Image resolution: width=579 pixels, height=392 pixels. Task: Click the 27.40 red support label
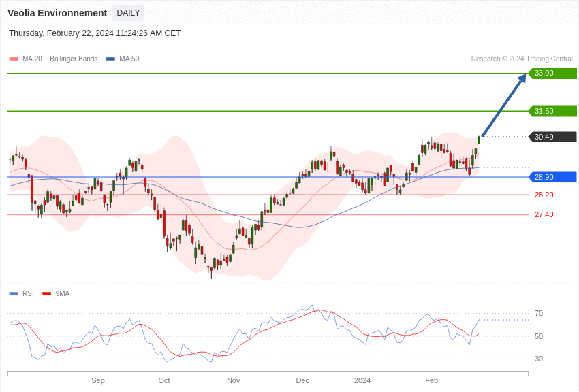point(544,214)
